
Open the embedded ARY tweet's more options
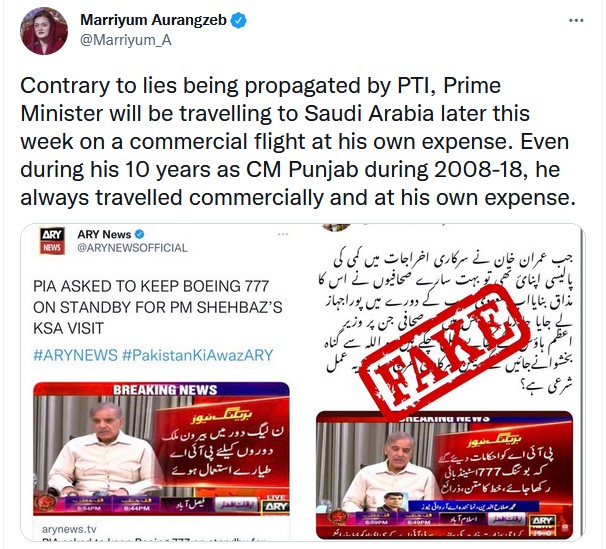tap(283, 234)
